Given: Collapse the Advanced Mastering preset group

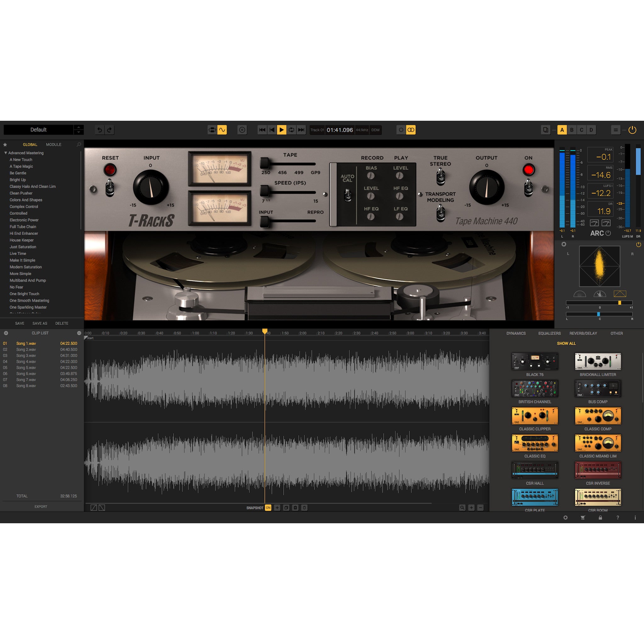Looking at the screenshot, I should tap(5, 153).
